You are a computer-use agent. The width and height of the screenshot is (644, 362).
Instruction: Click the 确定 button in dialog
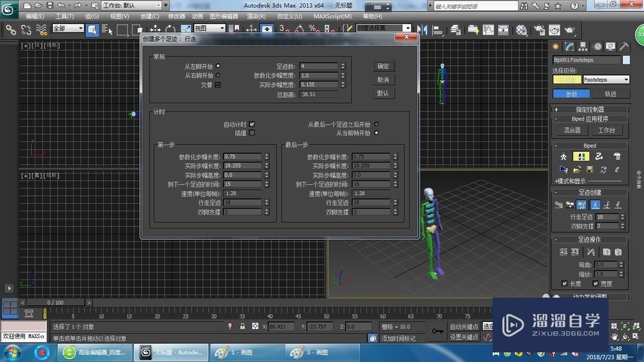(384, 66)
